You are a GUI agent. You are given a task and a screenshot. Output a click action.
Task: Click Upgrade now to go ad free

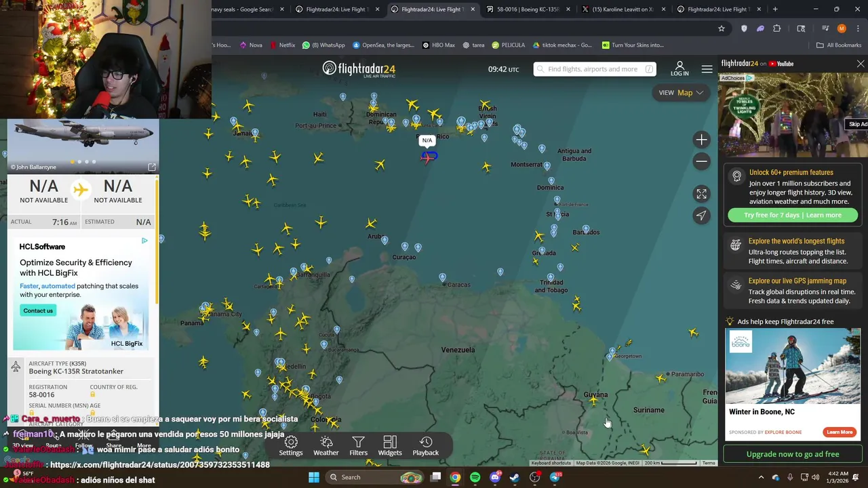click(793, 454)
